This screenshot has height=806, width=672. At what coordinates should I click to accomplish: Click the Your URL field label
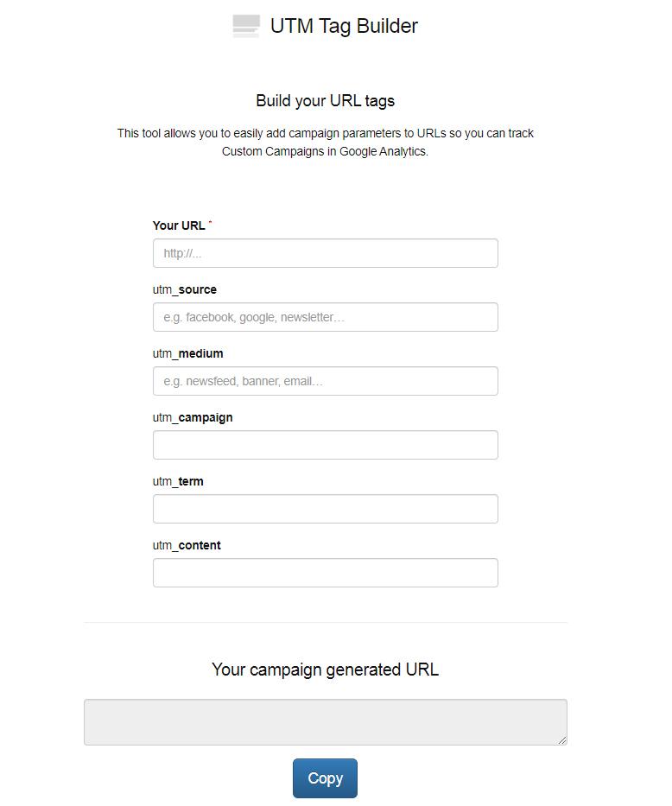click(x=179, y=225)
